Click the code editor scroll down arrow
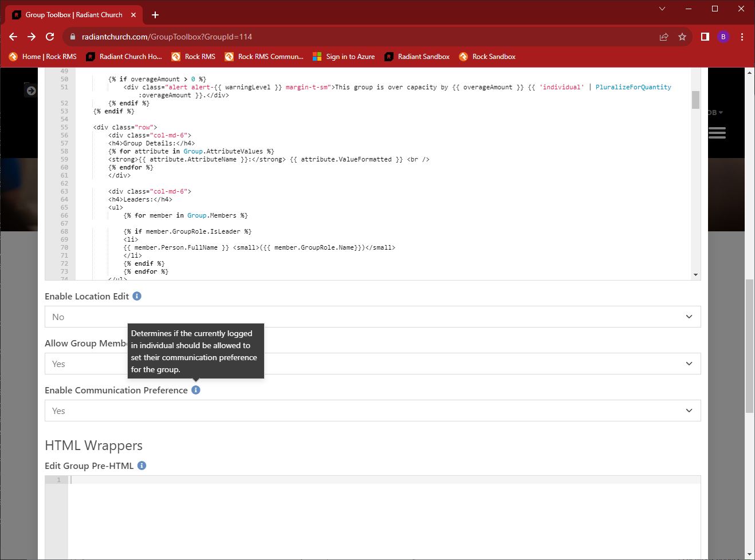 click(696, 275)
